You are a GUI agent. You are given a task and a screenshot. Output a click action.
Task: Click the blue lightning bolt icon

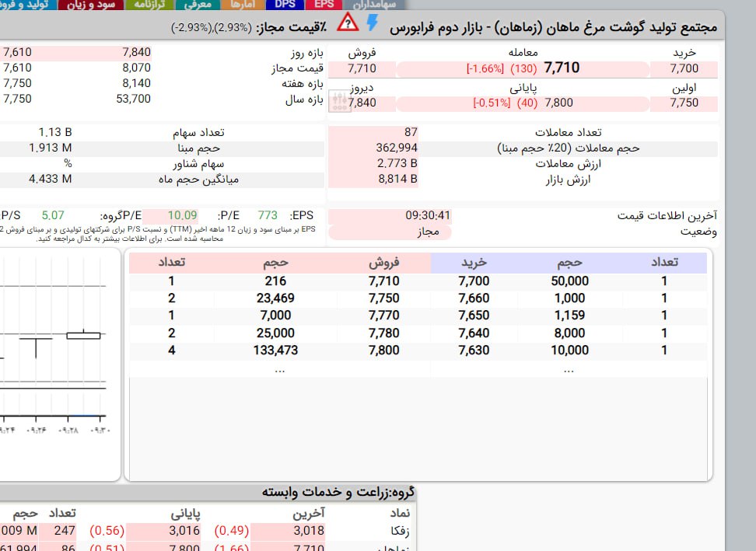373,23
